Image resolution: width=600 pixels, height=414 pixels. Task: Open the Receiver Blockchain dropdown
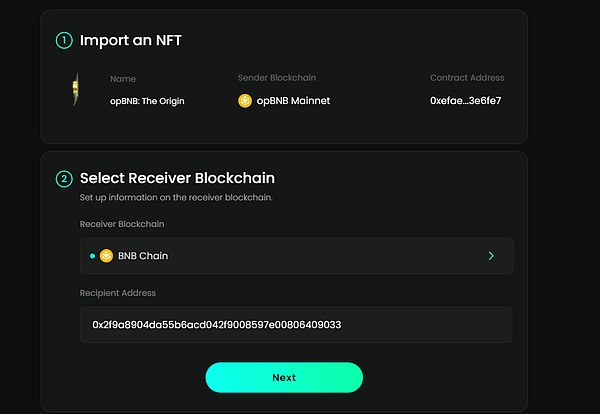coord(296,256)
